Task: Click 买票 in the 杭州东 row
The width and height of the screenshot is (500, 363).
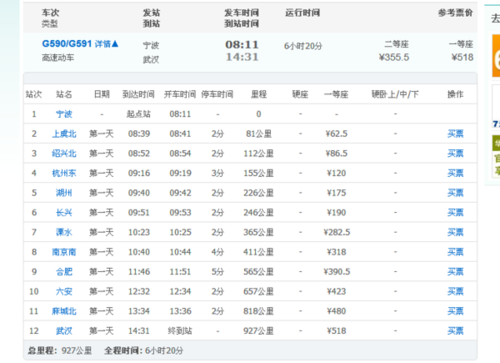Action: pyautogui.click(x=455, y=173)
